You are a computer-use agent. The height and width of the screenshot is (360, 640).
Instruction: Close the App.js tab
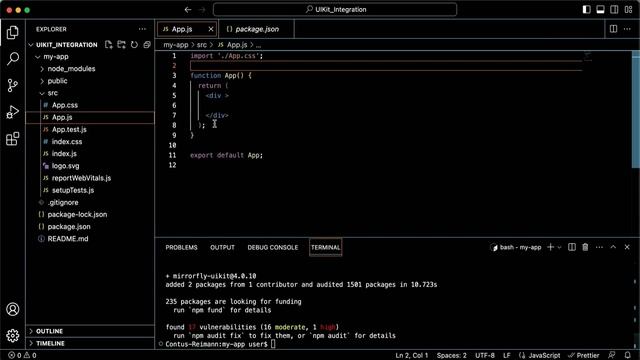(211, 29)
